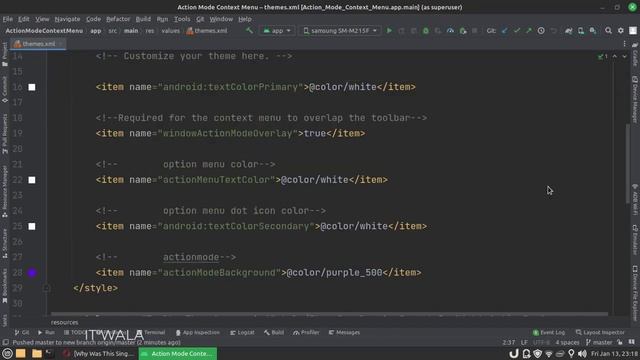Open IDE settings gear icon
This screenshot has height=360, width=640.
620,31
